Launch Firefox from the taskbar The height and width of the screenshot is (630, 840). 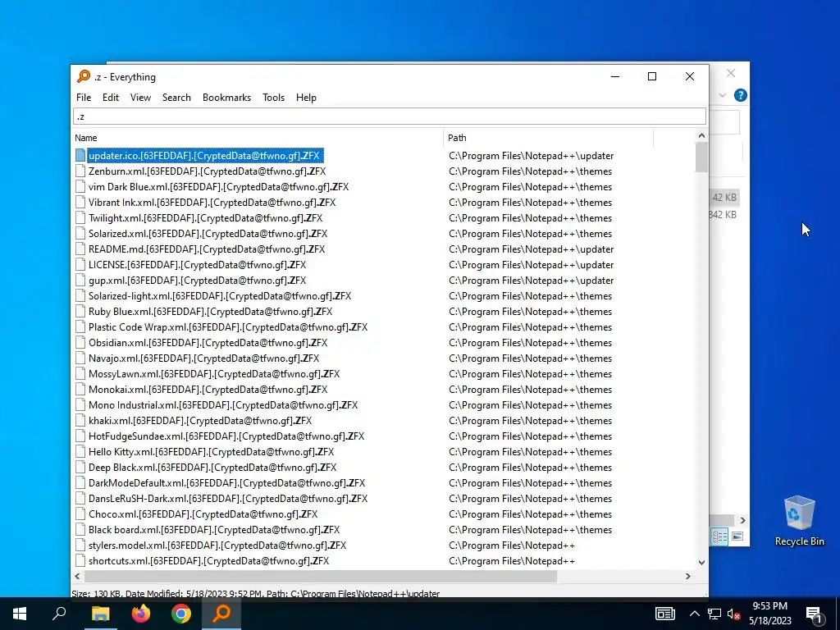(x=141, y=614)
